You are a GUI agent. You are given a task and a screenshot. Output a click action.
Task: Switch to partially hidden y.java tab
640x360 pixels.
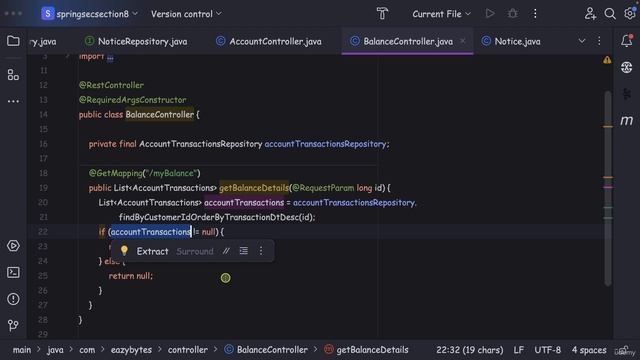tap(43, 41)
